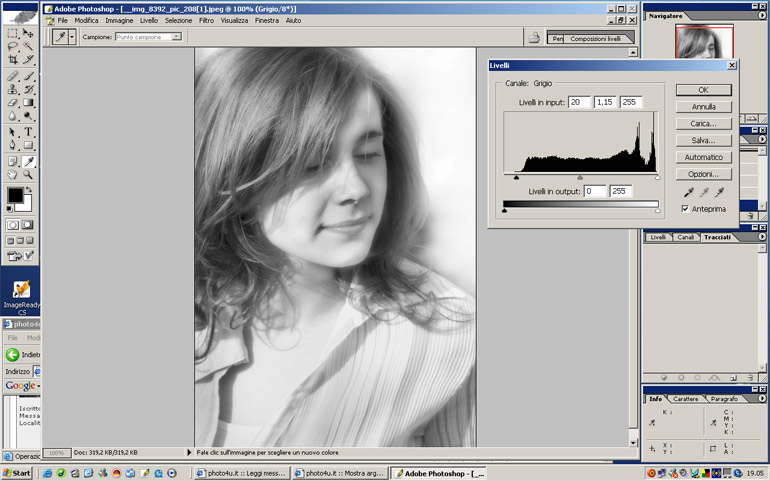
Task: Select the Slice tool
Action: 28,59
